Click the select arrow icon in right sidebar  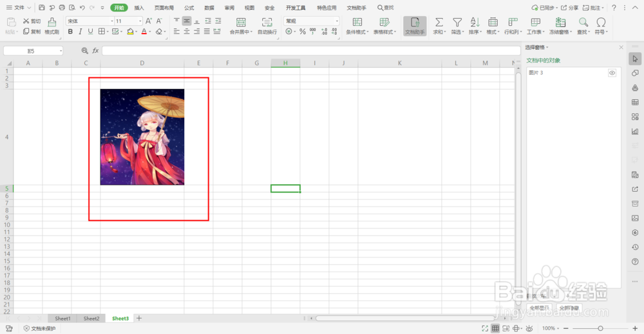635,59
